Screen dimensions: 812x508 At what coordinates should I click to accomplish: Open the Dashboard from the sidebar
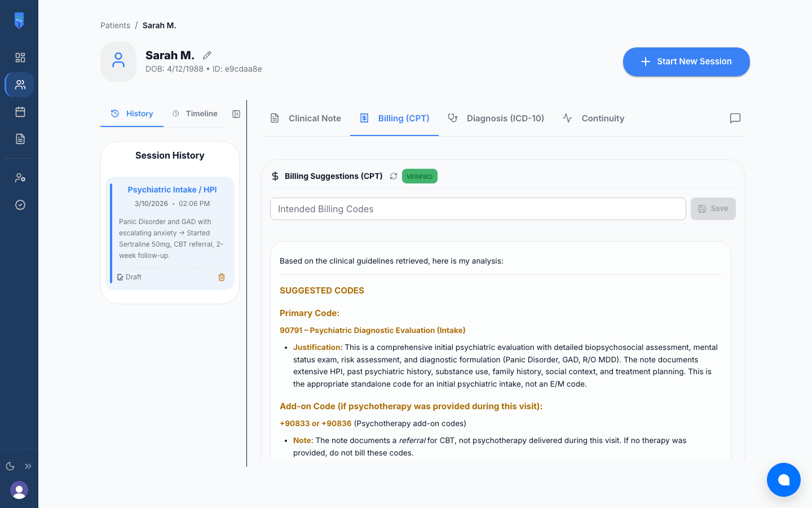coord(20,57)
